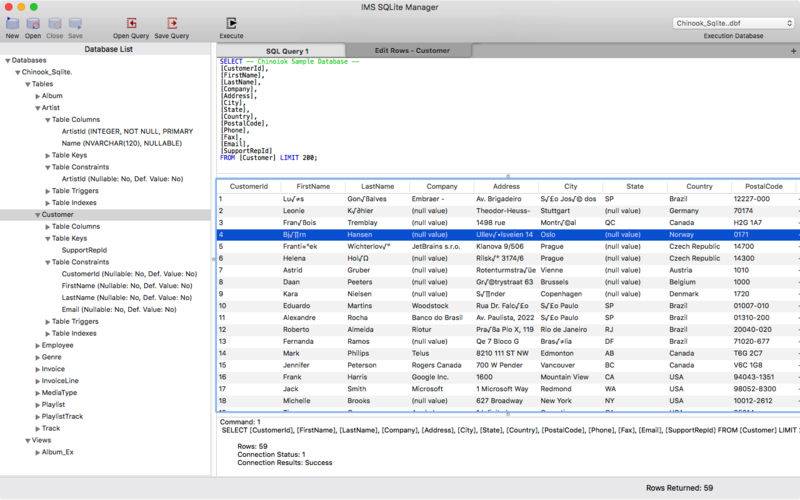Click the Open database toolbar icon
The height and width of the screenshot is (500, 800).
(33, 23)
